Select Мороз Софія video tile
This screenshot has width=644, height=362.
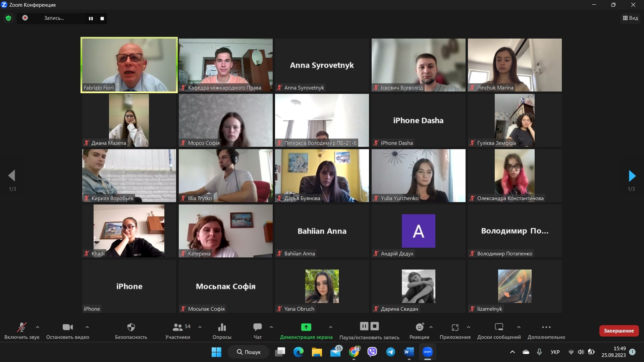pyautogui.click(x=226, y=120)
